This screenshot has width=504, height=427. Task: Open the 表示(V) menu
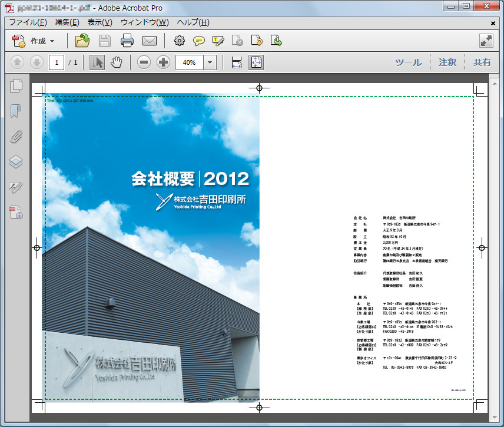pyautogui.click(x=100, y=22)
